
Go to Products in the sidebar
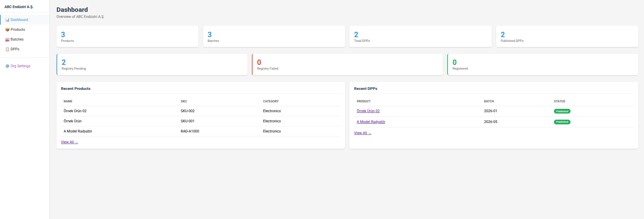[x=25, y=29]
